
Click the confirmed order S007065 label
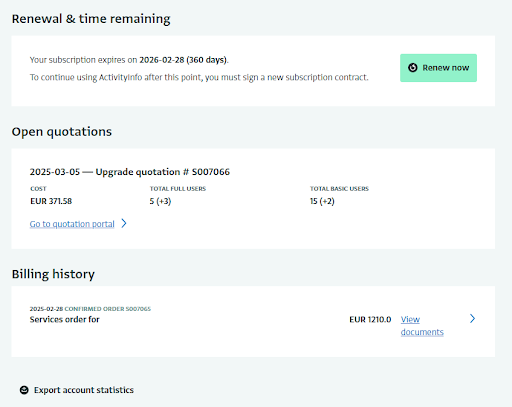[x=108, y=309]
